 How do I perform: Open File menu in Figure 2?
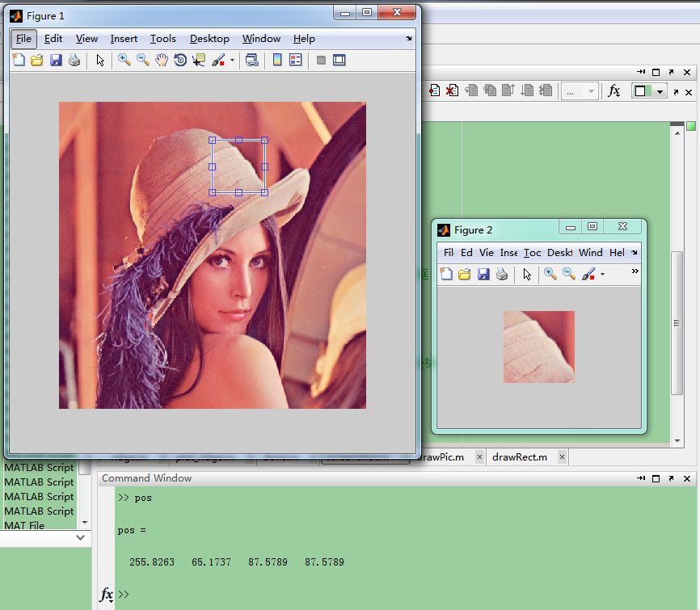tap(449, 253)
